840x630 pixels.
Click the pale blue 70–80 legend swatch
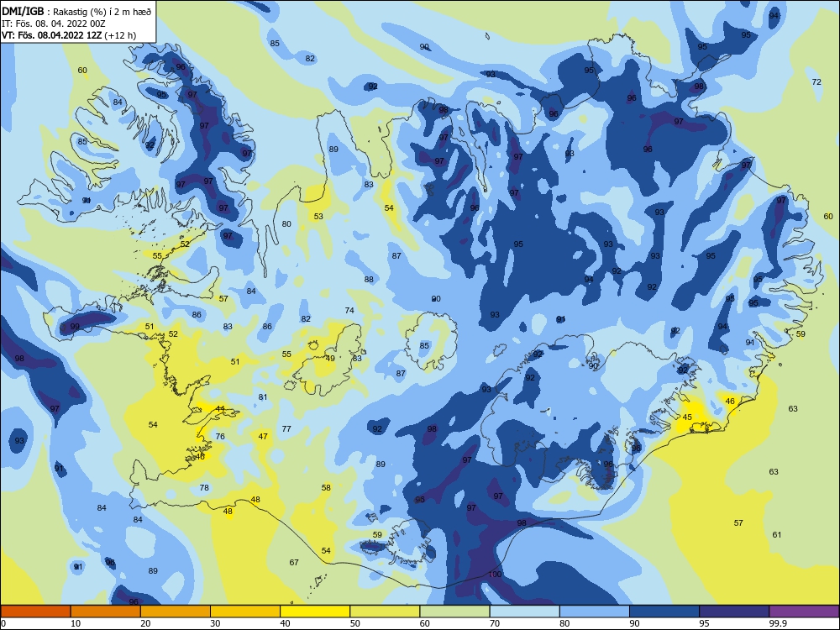pos(525,612)
